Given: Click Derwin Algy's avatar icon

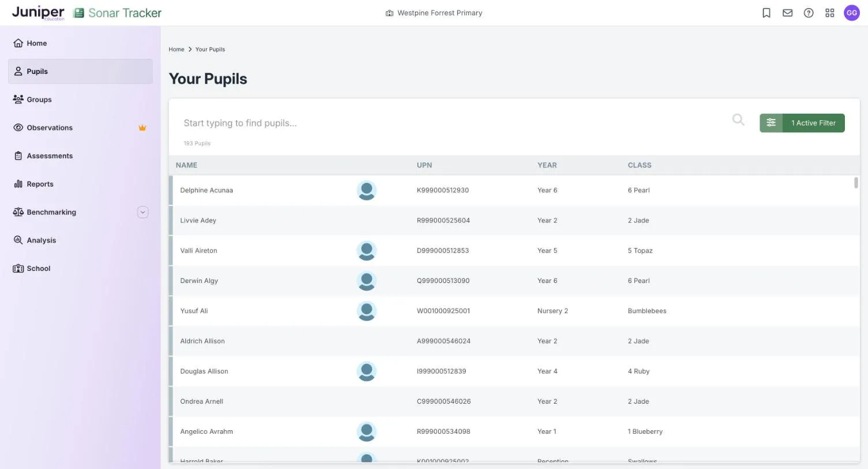Looking at the screenshot, I should 366,281.
